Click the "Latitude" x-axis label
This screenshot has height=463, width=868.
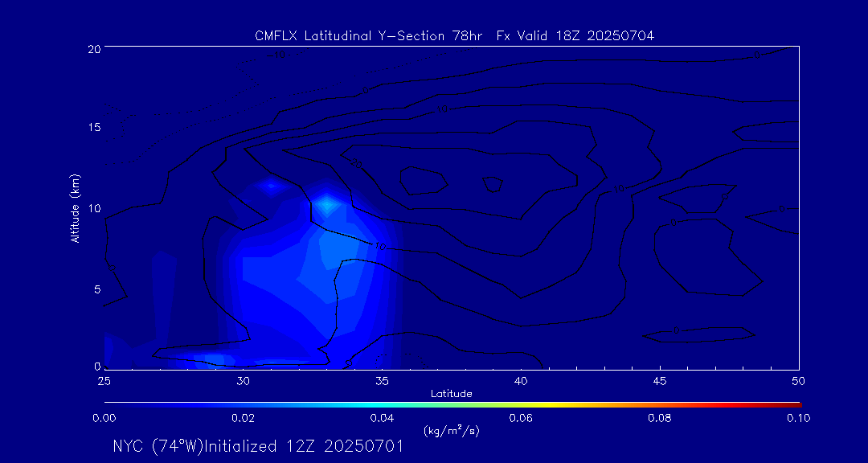[x=452, y=395]
